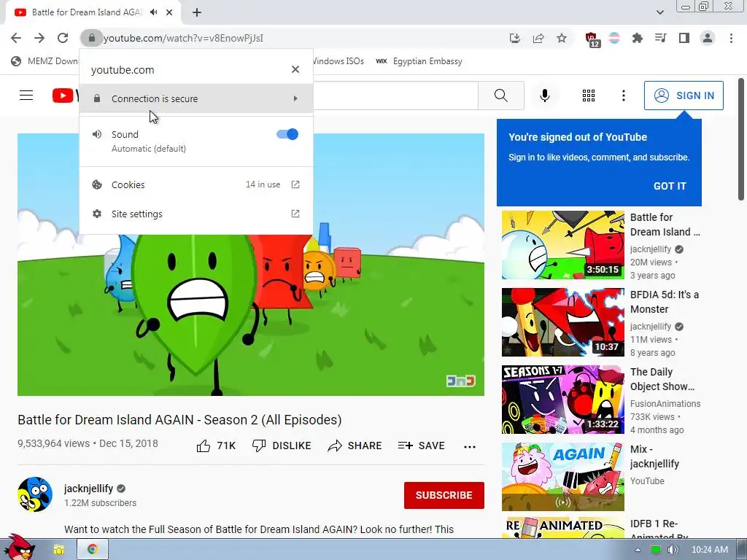Reload the page with the refresh icon
This screenshot has height=560, width=747.
(x=63, y=38)
